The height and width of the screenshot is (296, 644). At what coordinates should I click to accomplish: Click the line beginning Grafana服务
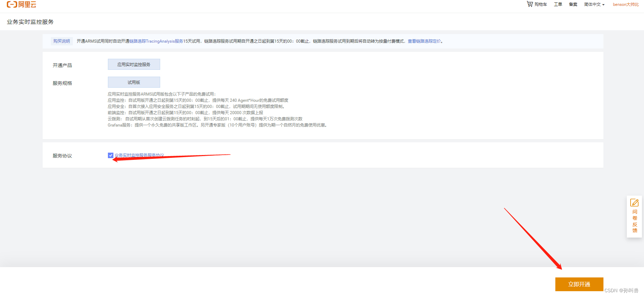click(218, 125)
